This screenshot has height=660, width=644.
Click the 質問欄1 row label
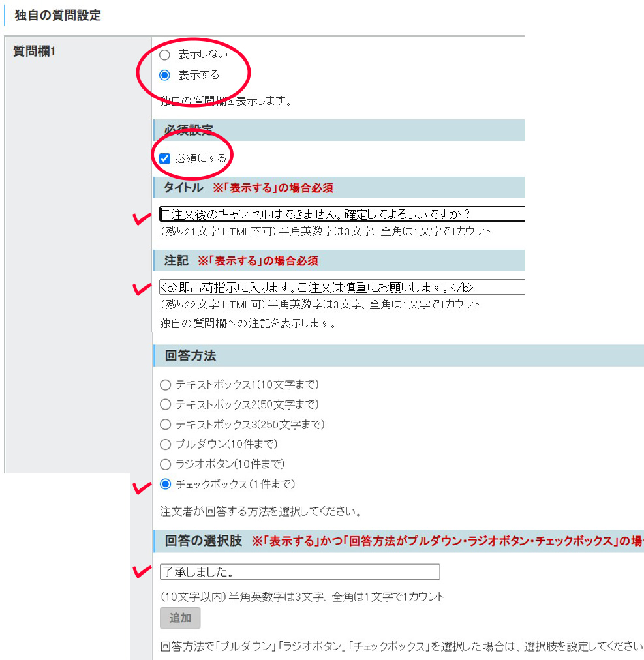tap(35, 52)
